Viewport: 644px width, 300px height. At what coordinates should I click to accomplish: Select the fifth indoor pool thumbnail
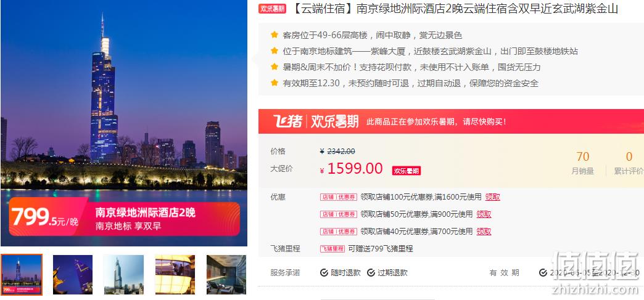click(x=226, y=275)
